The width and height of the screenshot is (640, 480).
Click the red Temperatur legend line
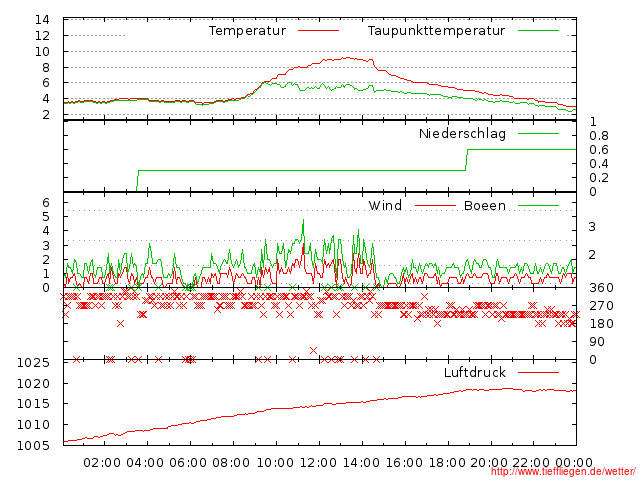(x=318, y=31)
